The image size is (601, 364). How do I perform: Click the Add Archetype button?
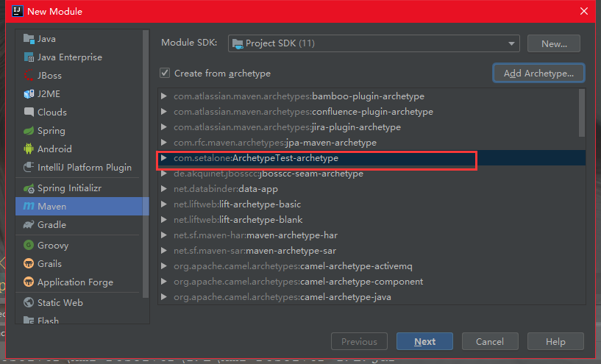click(538, 74)
